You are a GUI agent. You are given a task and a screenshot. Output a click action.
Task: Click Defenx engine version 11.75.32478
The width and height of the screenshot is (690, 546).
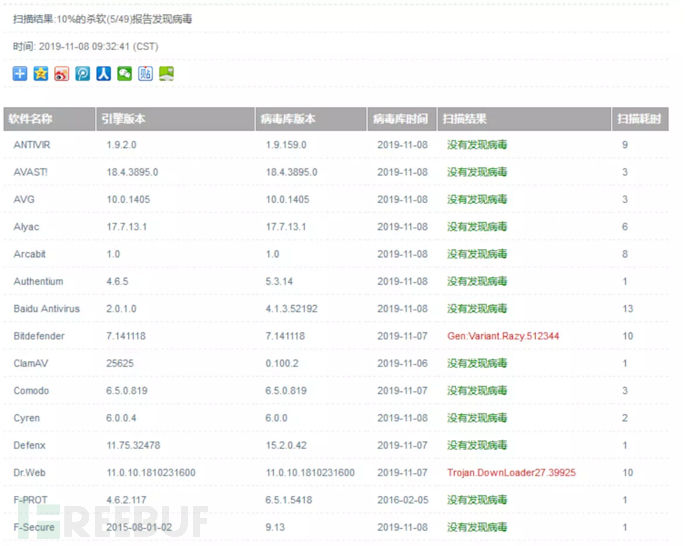click(x=133, y=445)
